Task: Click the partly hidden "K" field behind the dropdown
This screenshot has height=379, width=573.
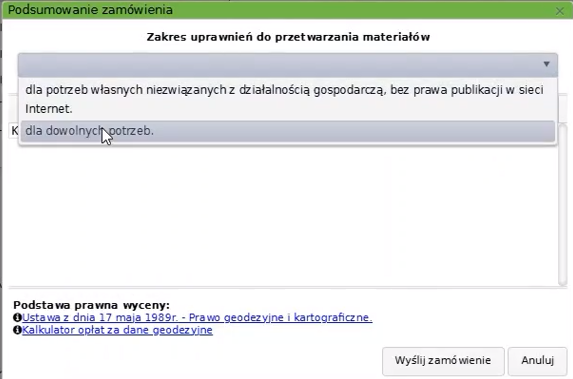Action: (x=14, y=131)
